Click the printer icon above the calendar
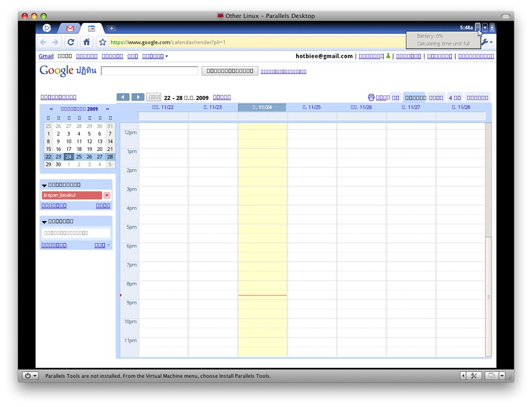The height and width of the screenshot is (407, 532). click(x=371, y=98)
